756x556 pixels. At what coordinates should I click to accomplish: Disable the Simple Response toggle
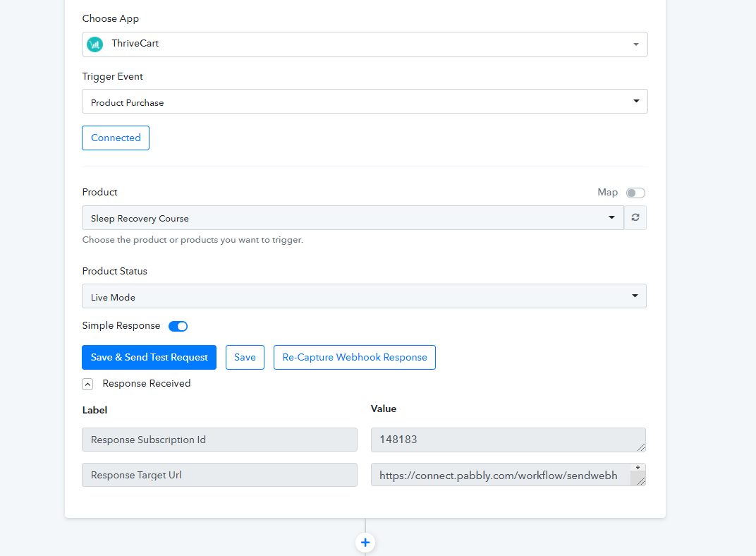coord(178,327)
